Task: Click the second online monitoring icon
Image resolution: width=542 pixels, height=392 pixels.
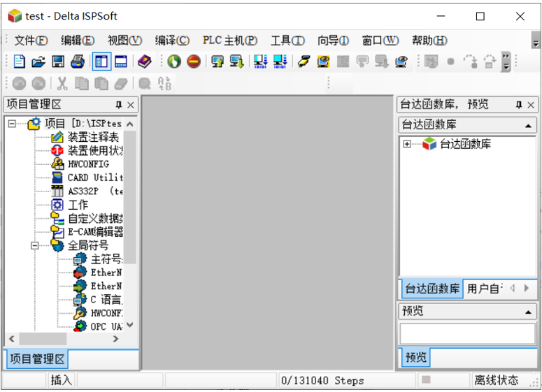Action: coord(280,61)
